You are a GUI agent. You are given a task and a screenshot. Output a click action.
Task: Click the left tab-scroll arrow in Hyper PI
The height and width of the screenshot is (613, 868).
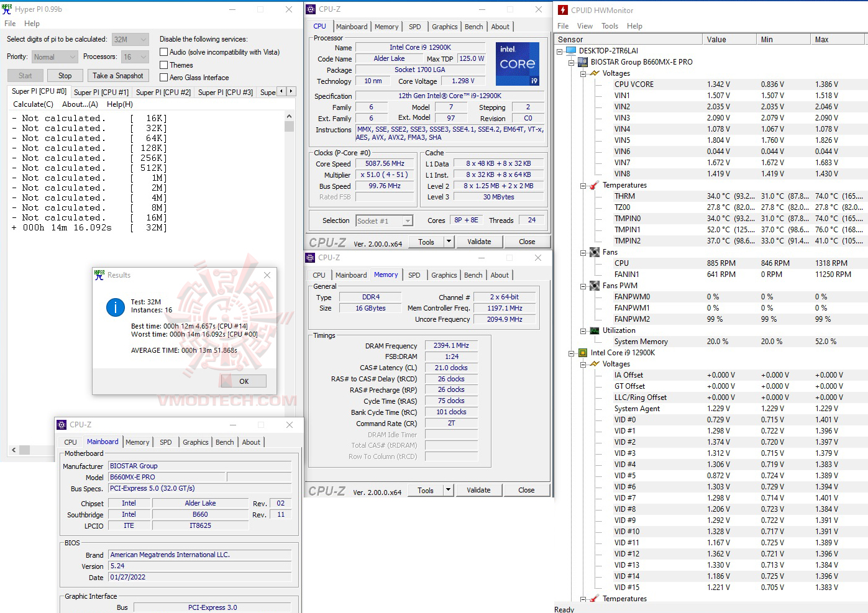pyautogui.click(x=281, y=91)
